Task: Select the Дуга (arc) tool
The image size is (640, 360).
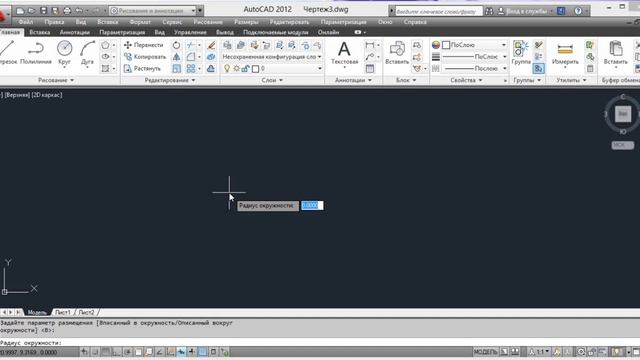Action: 87,53
